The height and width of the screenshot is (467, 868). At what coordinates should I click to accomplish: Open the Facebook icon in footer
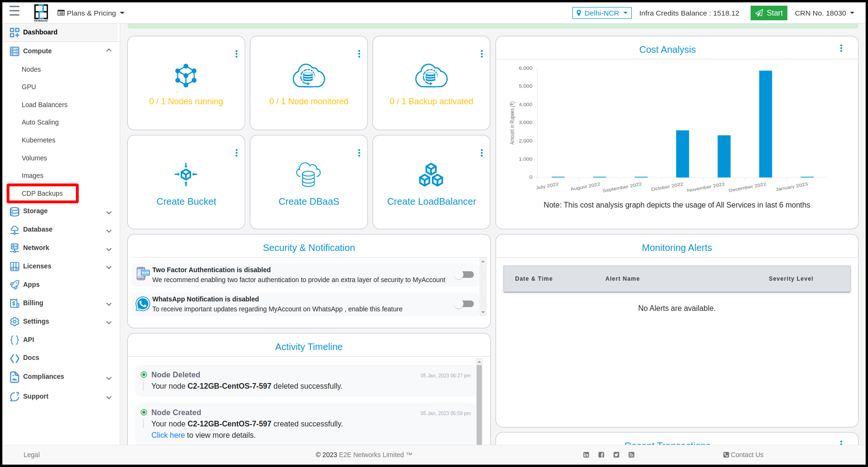click(601, 455)
